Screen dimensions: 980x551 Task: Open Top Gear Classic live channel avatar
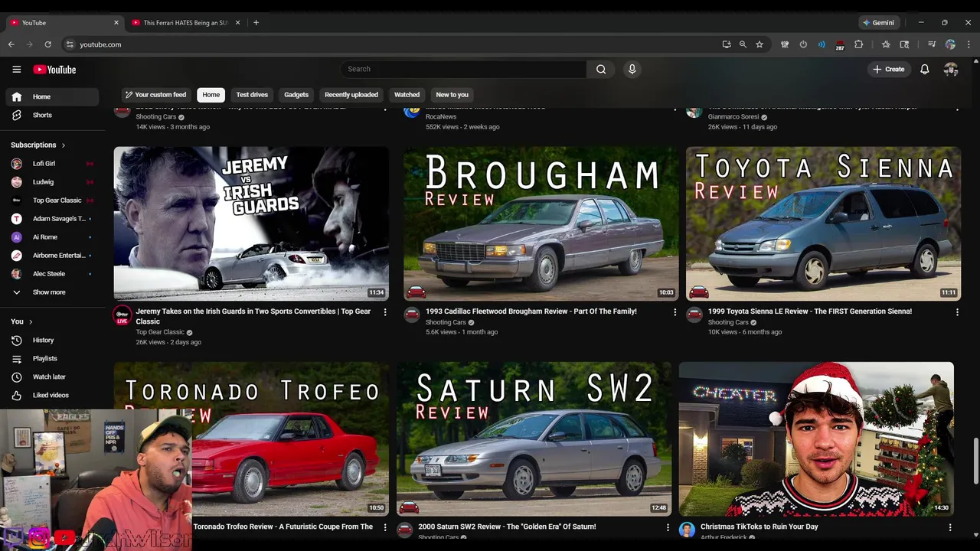pyautogui.click(x=122, y=315)
